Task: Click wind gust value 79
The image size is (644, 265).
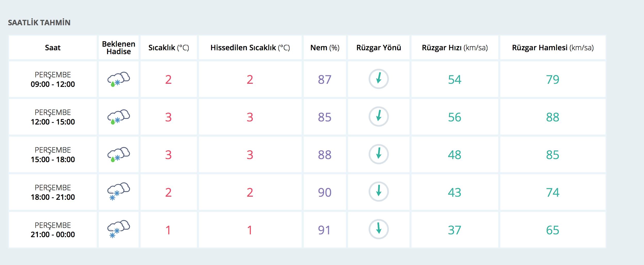Action: point(552,79)
